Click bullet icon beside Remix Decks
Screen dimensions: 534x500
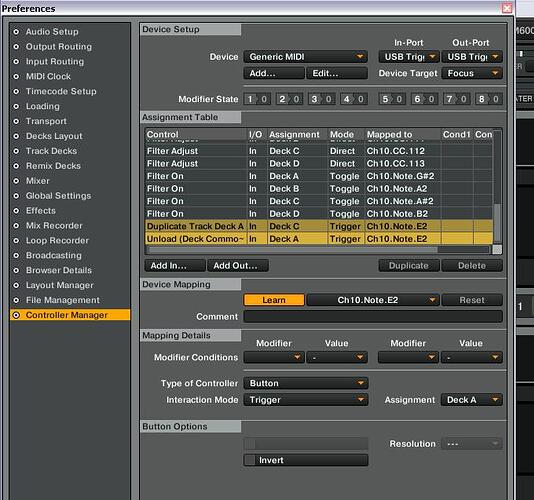pos(16,166)
